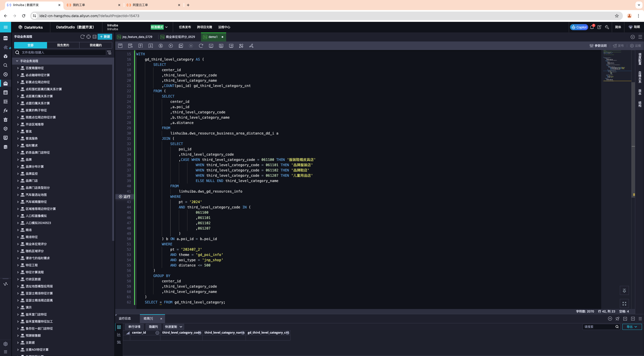Click the Run play icon in toolbar

coord(171,46)
